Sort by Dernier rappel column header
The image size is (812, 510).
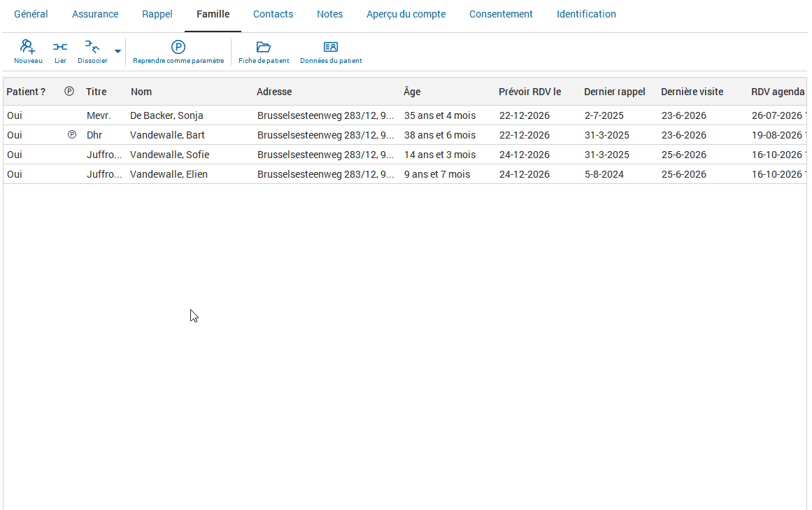[x=615, y=92]
